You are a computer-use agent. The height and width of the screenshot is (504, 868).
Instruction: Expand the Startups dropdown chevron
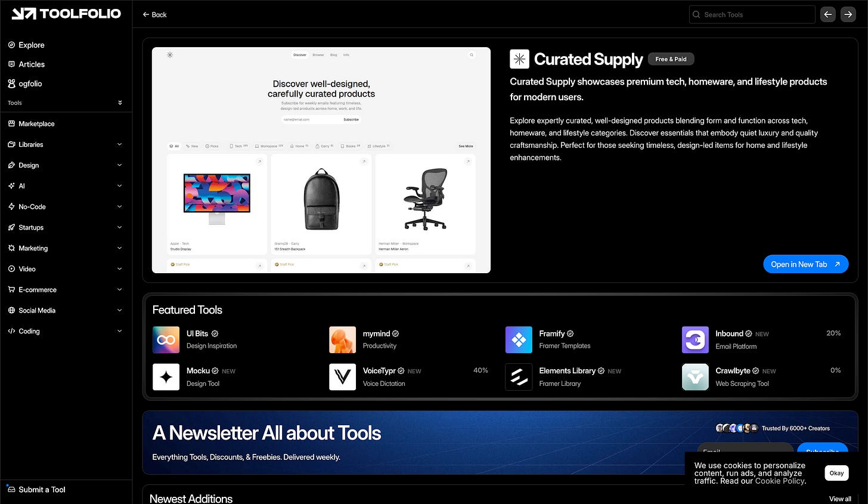point(119,227)
